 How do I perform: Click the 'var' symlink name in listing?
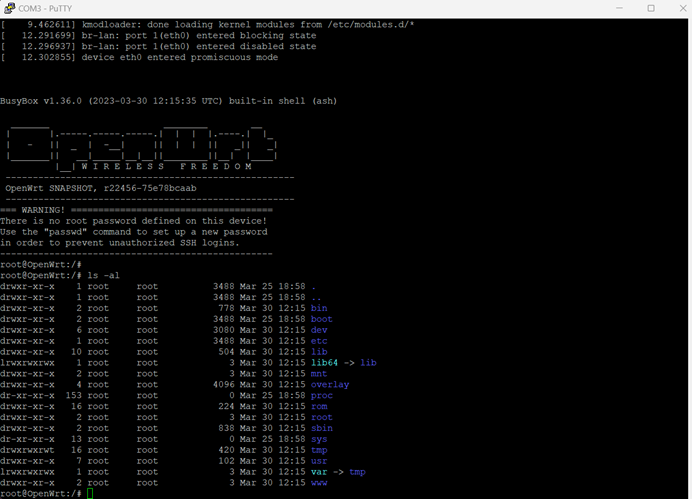(319, 472)
